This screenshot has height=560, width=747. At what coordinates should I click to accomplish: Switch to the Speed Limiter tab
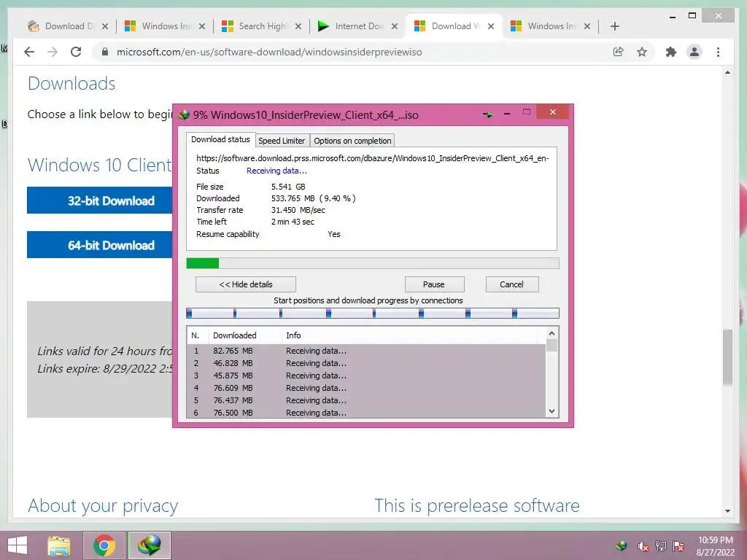click(282, 141)
